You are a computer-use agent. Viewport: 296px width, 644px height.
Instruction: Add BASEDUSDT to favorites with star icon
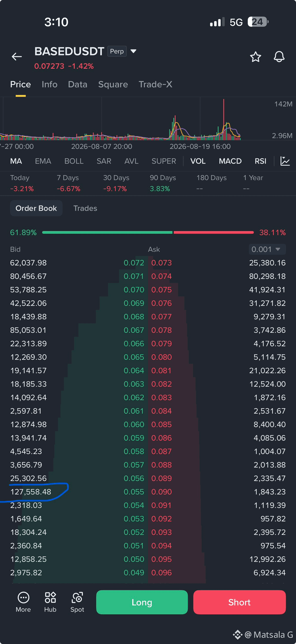(x=256, y=57)
